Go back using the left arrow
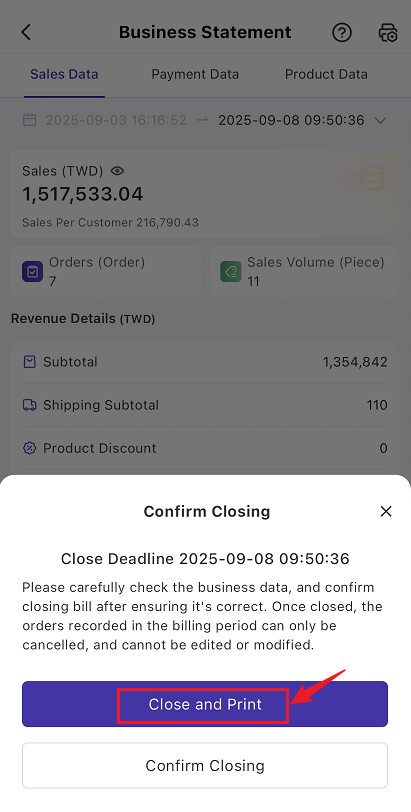 tap(26, 33)
